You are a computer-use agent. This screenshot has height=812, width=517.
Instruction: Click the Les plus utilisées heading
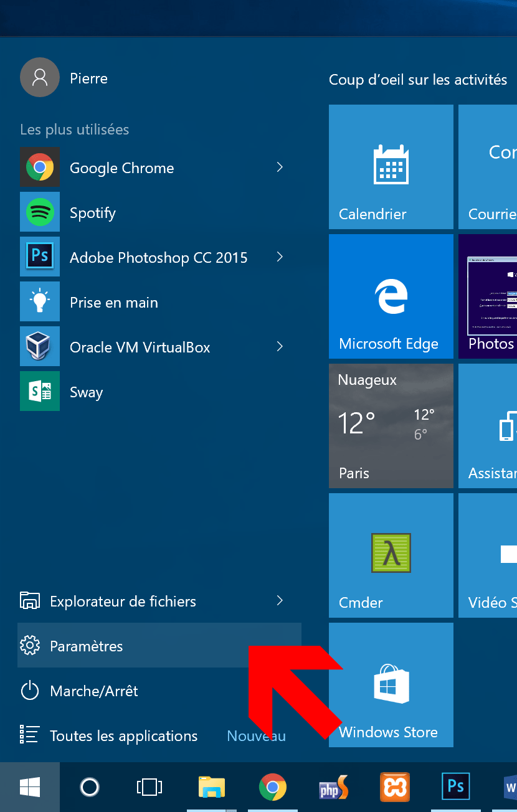click(75, 130)
